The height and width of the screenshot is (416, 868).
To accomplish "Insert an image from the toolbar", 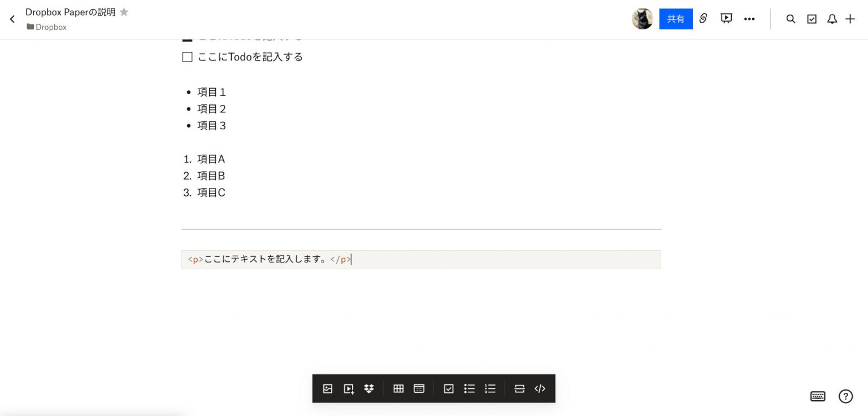I will coord(328,388).
